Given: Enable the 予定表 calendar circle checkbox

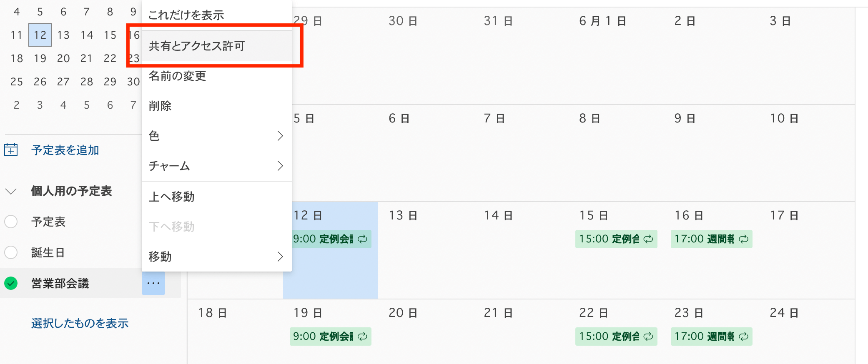Looking at the screenshot, I should click(x=11, y=222).
